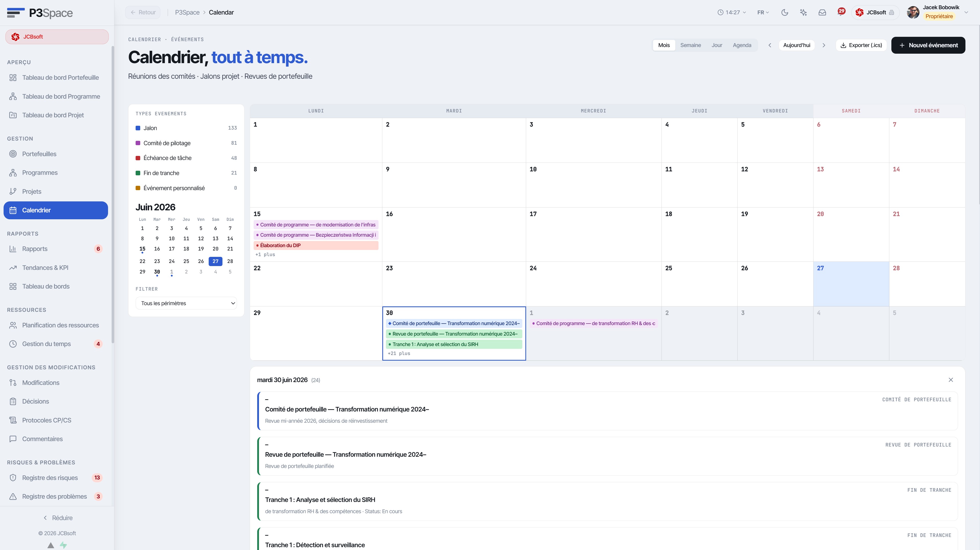The height and width of the screenshot is (550, 980).
Task: Go to next month arrow
Action: (x=824, y=45)
